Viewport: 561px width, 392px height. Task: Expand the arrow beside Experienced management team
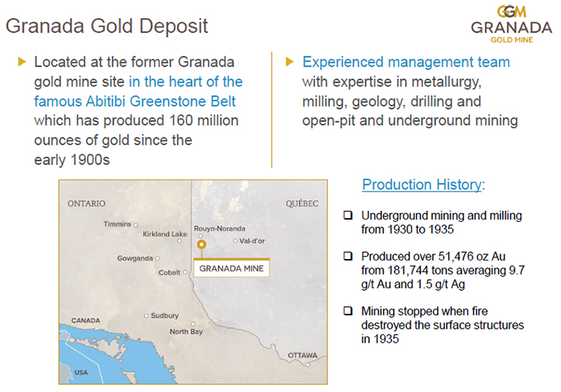coord(290,62)
